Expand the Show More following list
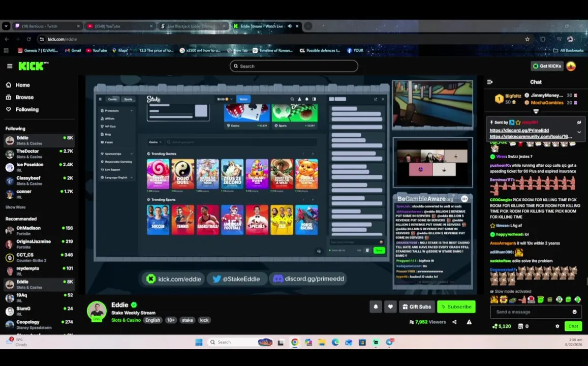588x366 pixels. tap(15, 207)
